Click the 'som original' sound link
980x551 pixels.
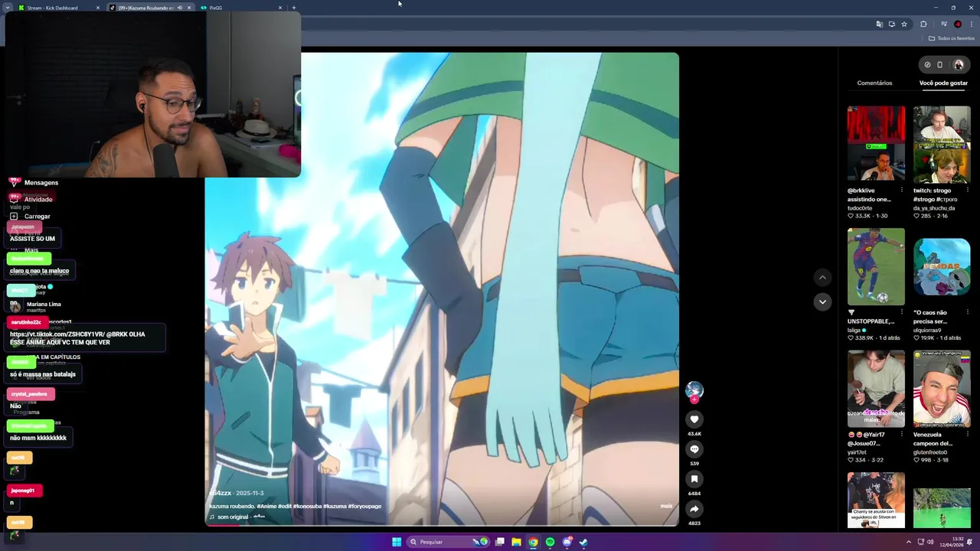(x=233, y=517)
